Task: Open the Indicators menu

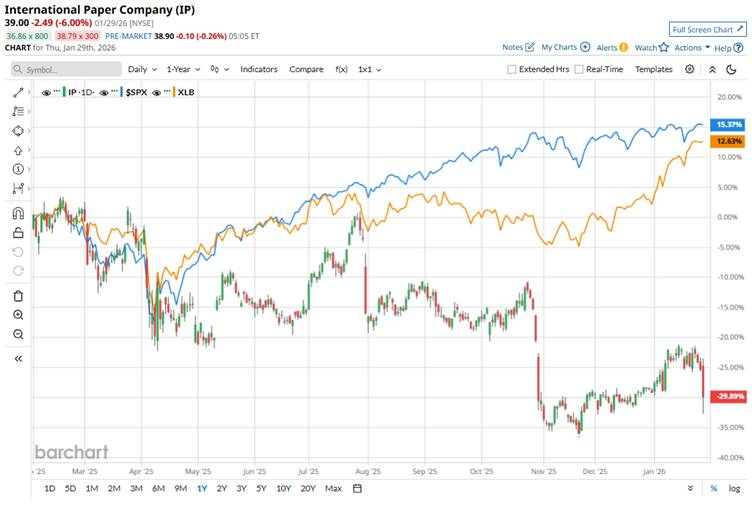Action: point(259,69)
